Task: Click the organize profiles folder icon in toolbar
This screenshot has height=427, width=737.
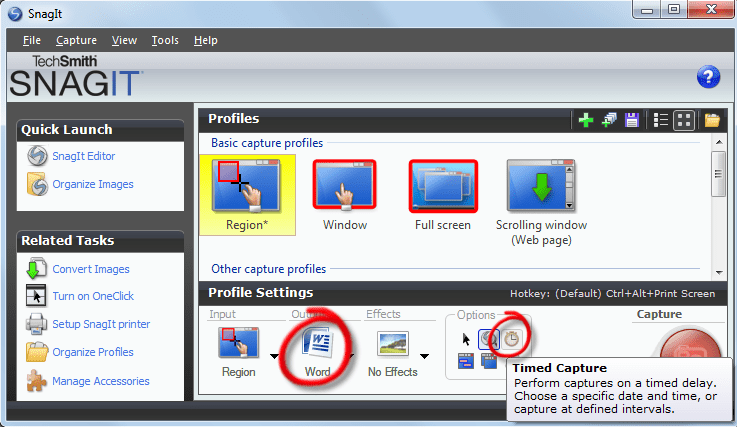Action: point(712,120)
